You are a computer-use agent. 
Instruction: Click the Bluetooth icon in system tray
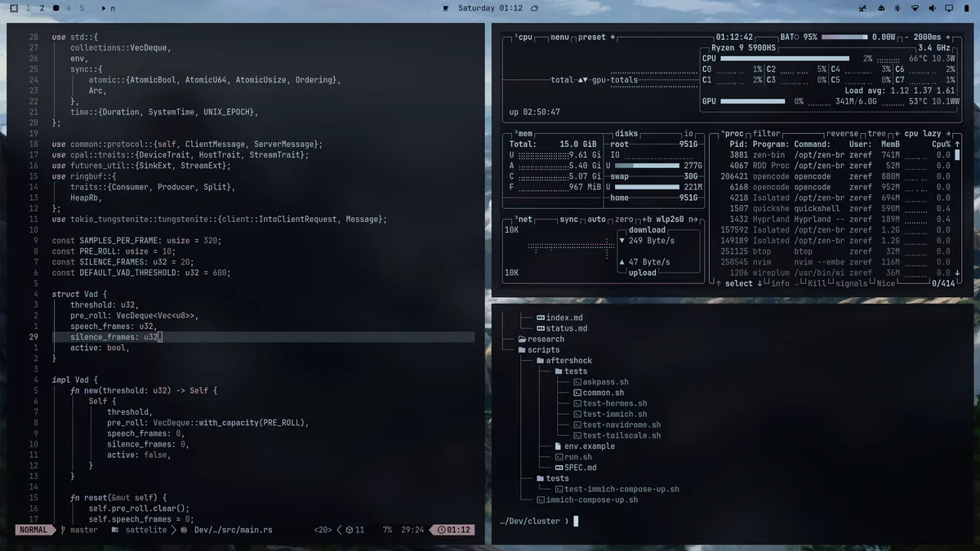[x=898, y=8]
